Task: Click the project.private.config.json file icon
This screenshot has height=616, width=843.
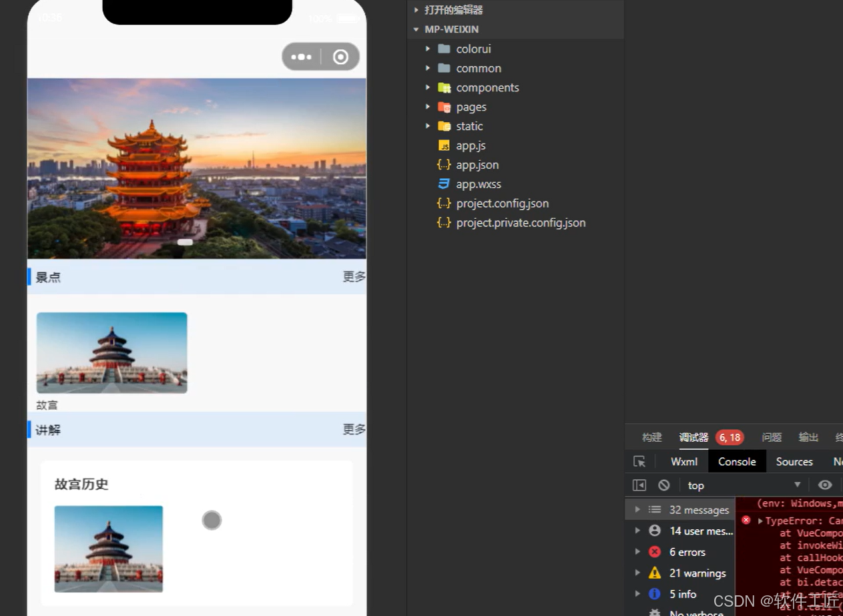Action: point(444,223)
